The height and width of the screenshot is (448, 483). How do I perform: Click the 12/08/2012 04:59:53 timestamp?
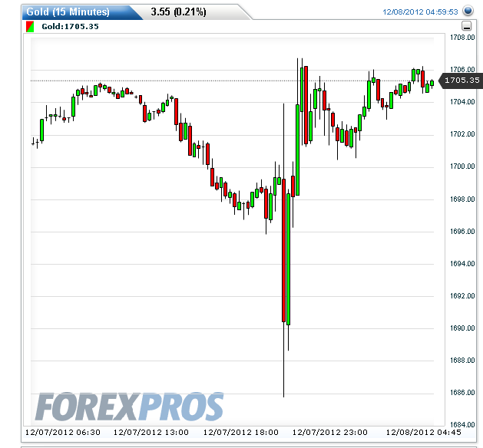(420, 12)
